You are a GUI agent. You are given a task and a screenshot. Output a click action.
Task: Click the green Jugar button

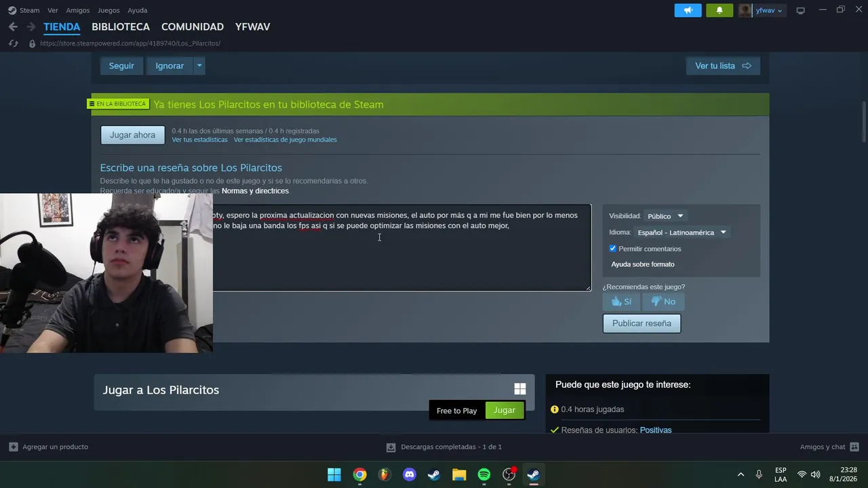pos(505,410)
